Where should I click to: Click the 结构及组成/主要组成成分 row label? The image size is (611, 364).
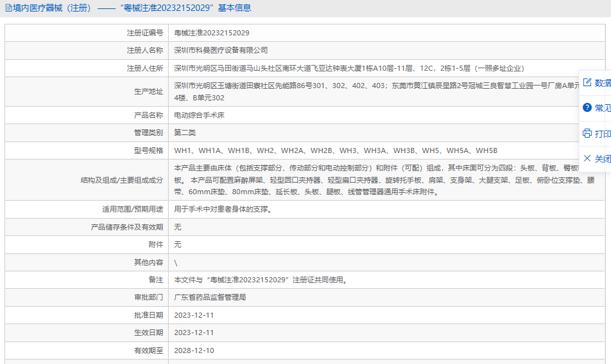point(122,180)
